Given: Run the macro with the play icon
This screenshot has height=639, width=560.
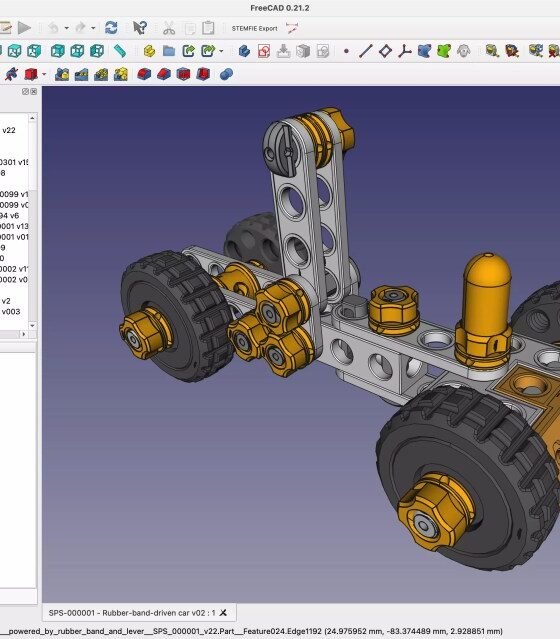Looking at the screenshot, I should tap(24, 28).
